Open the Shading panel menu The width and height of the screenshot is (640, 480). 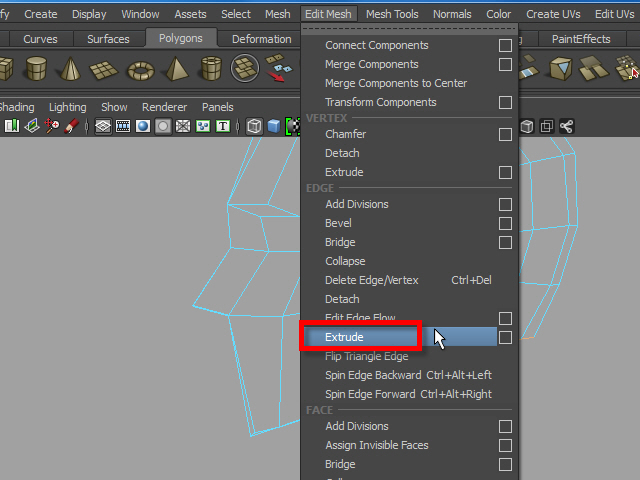(17, 107)
